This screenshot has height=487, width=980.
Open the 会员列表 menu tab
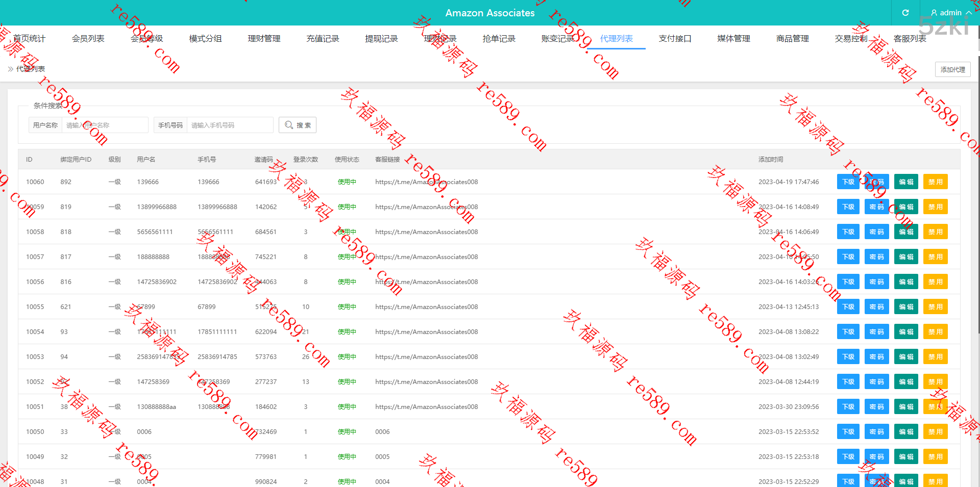pos(88,39)
